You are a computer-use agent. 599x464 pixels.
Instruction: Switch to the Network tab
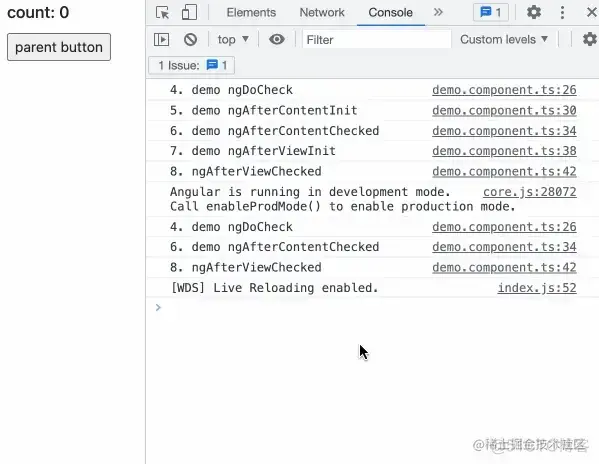(322, 13)
